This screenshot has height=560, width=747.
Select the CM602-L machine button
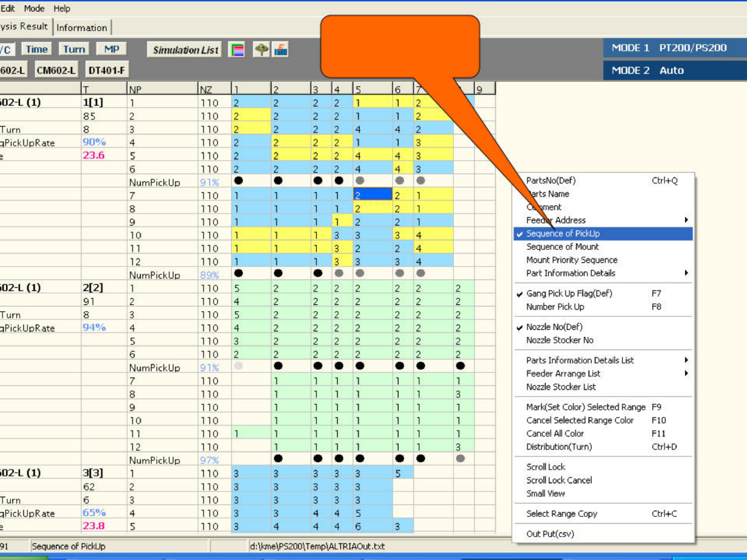(56, 70)
